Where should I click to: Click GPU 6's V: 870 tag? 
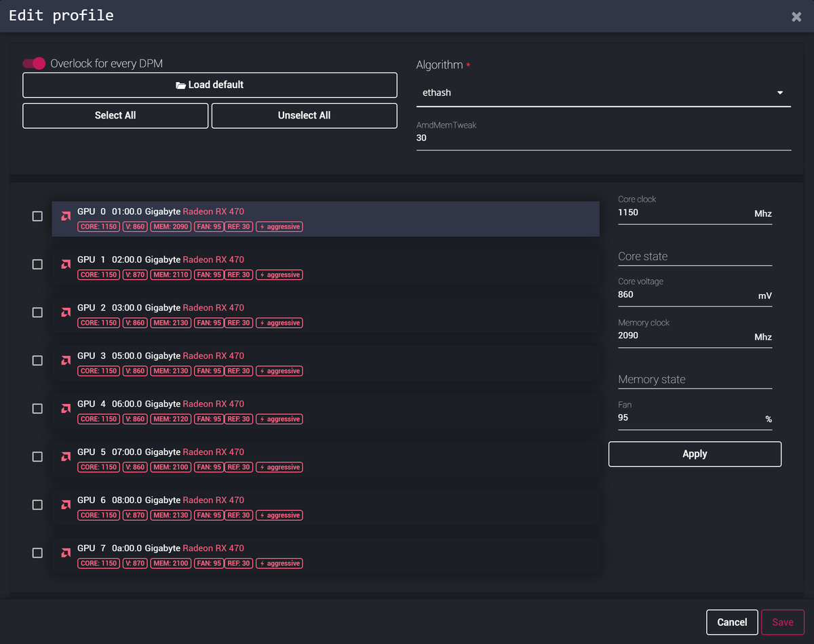click(x=134, y=516)
